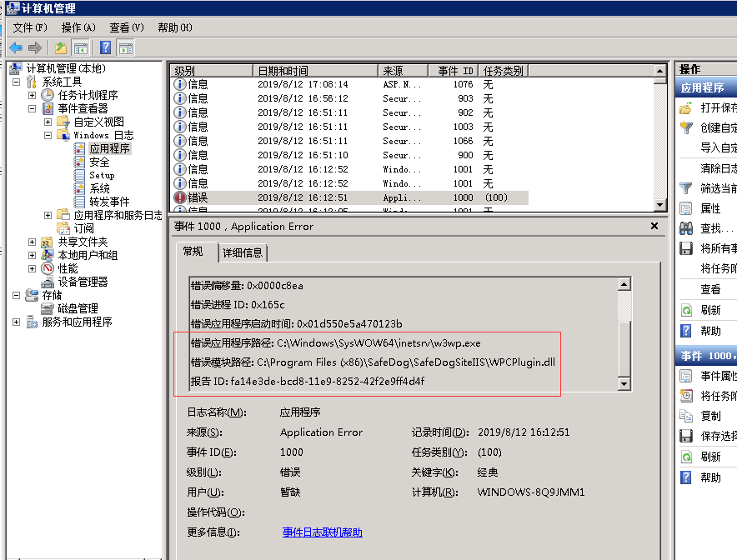The image size is (737, 560).
Task: Open the 操作(A) menu
Action: (78, 27)
